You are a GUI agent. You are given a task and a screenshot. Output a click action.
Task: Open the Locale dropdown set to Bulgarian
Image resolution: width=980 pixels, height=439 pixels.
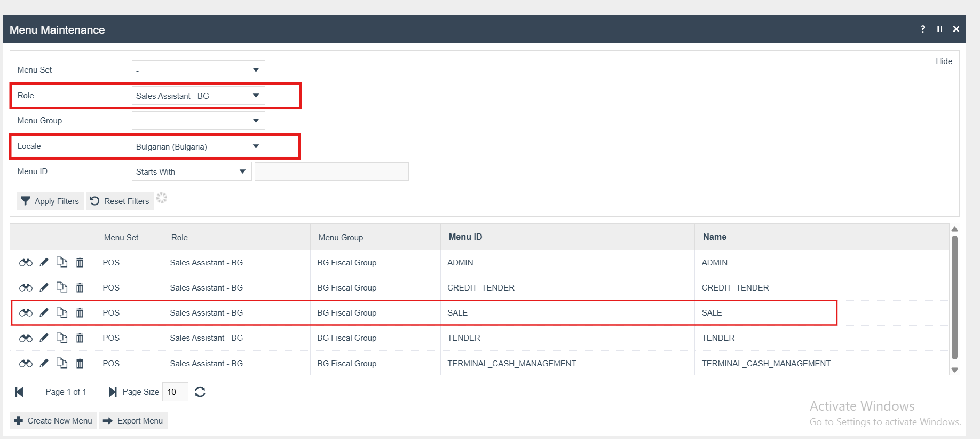point(198,146)
